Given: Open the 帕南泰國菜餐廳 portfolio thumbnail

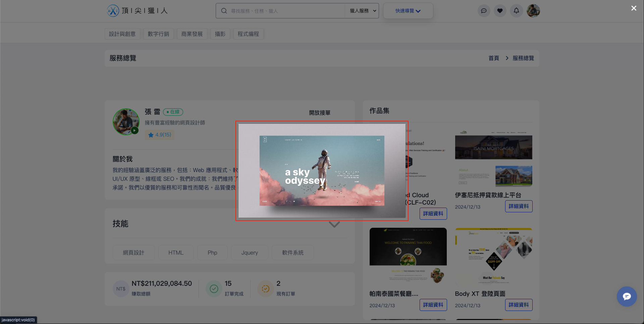Looking at the screenshot, I should pos(408,256).
